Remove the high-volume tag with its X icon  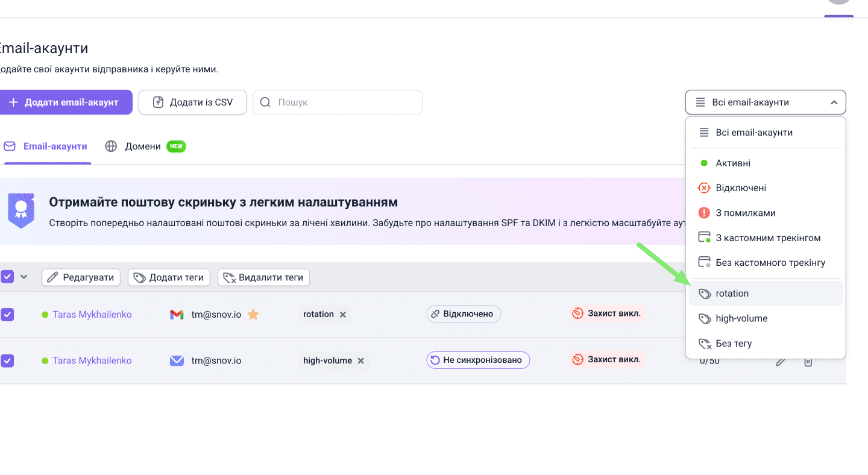(360, 360)
